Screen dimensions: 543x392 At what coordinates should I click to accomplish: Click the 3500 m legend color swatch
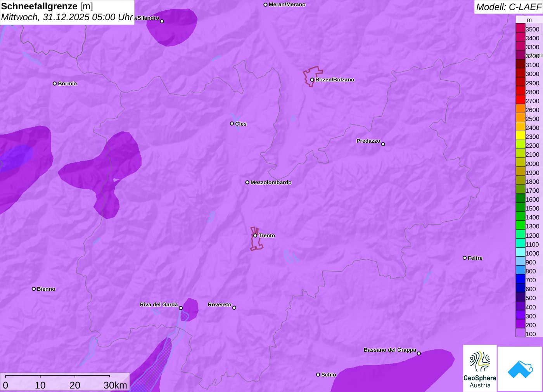[x=521, y=28]
